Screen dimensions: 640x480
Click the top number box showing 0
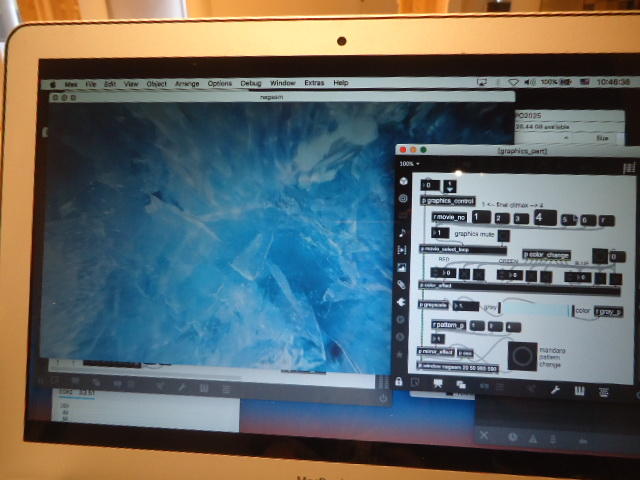(x=431, y=185)
